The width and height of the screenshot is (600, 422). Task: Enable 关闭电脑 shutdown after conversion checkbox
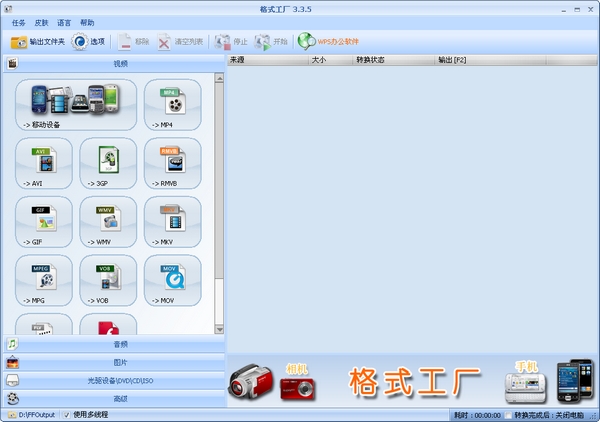coord(508,414)
